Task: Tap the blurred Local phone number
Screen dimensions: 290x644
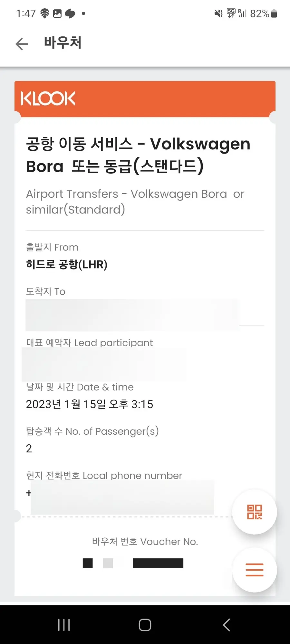Action: tap(122, 497)
